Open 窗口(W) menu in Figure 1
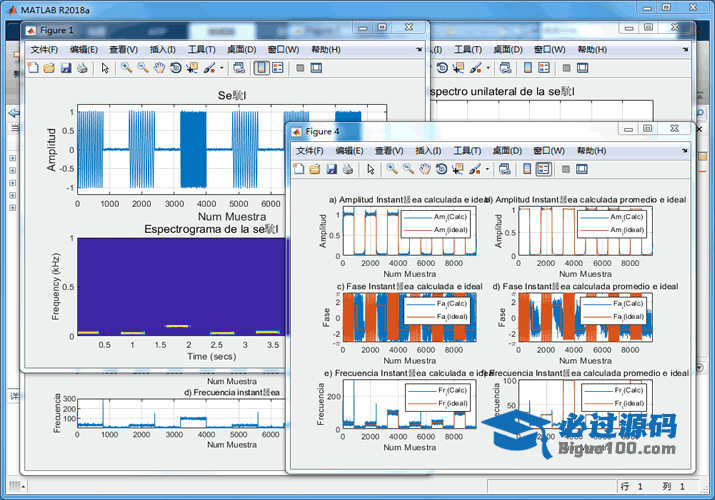715x500 pixels. coord(284,50)
